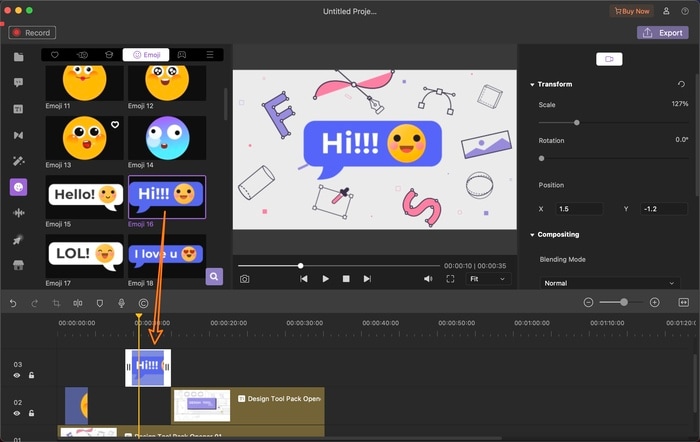Click the Scale slider handle
This screenshot has width=700, height=442.
(576, 122)
